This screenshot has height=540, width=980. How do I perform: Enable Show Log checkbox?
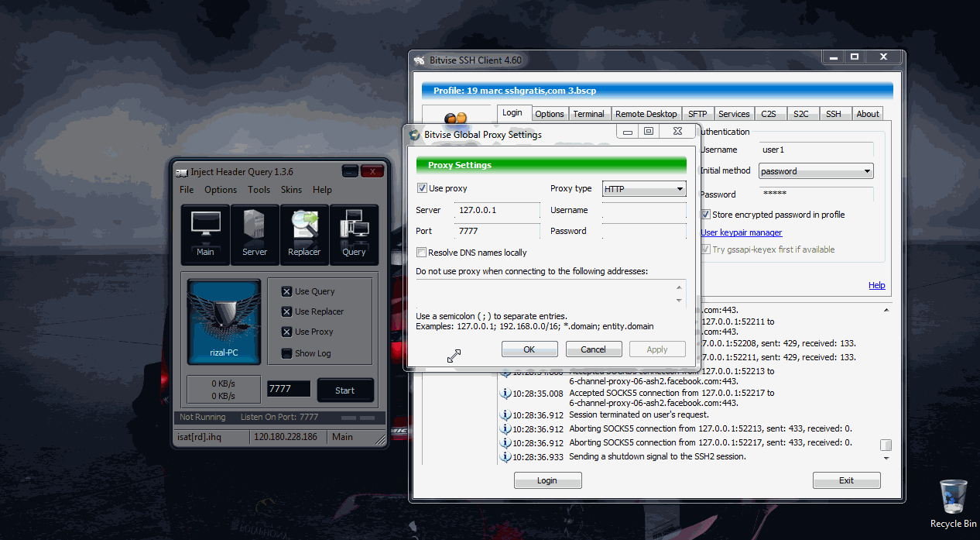point(286,353)
